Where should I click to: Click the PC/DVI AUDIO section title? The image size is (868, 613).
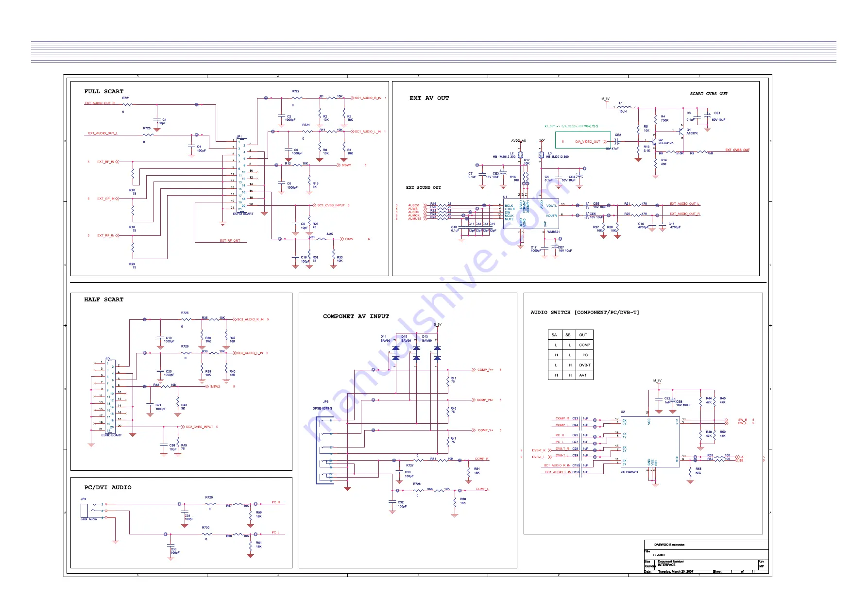point(107,487)
